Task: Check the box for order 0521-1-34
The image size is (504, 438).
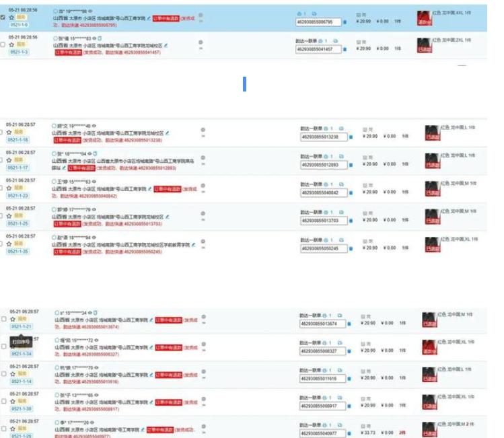Action: [4, 346]
